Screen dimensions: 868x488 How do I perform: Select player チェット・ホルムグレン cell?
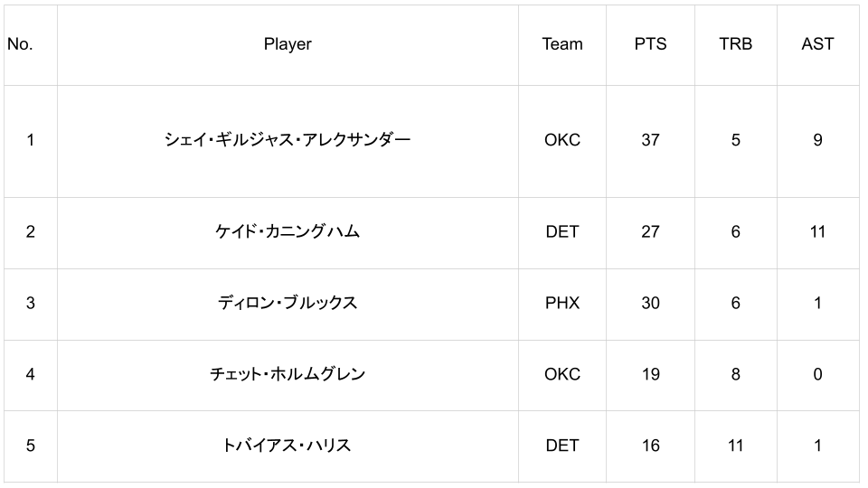tap(288, 374)
